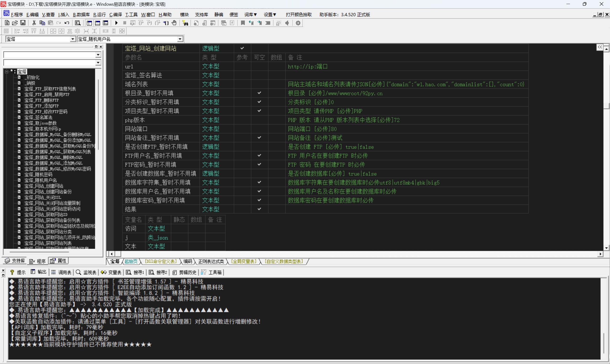This screenshot has width=610, height=364.
Task: Click the Open file folder icon
Action: pyautogui.click(x=15, y=23)
